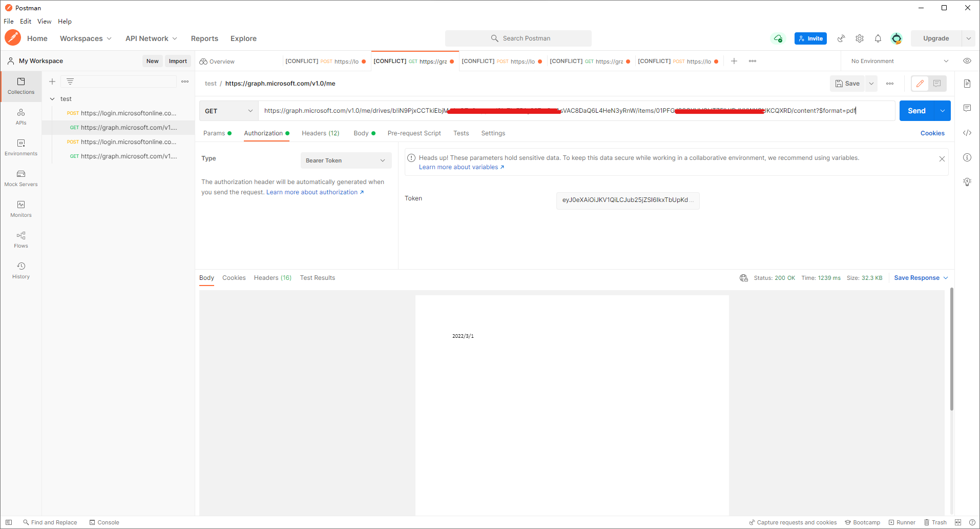Click the sync cloud status icon
The height and width of the screenshot is (529, 980).
778,38
